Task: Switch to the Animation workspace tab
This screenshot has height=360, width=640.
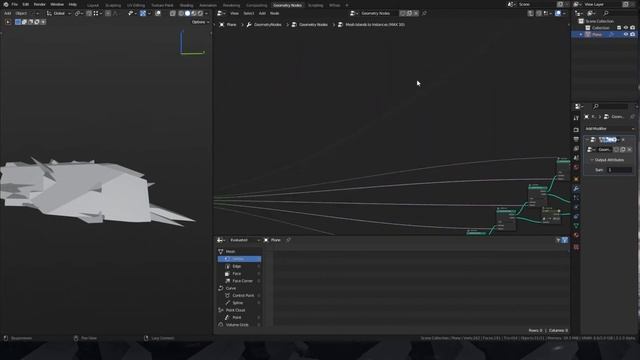Action: [208, 5]
